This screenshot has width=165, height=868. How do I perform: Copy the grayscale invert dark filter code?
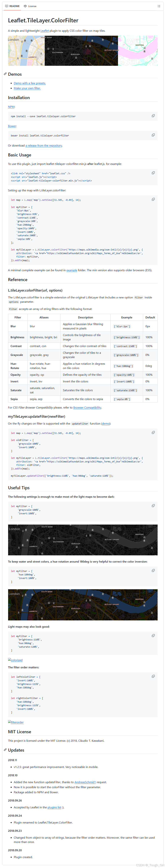153,506
